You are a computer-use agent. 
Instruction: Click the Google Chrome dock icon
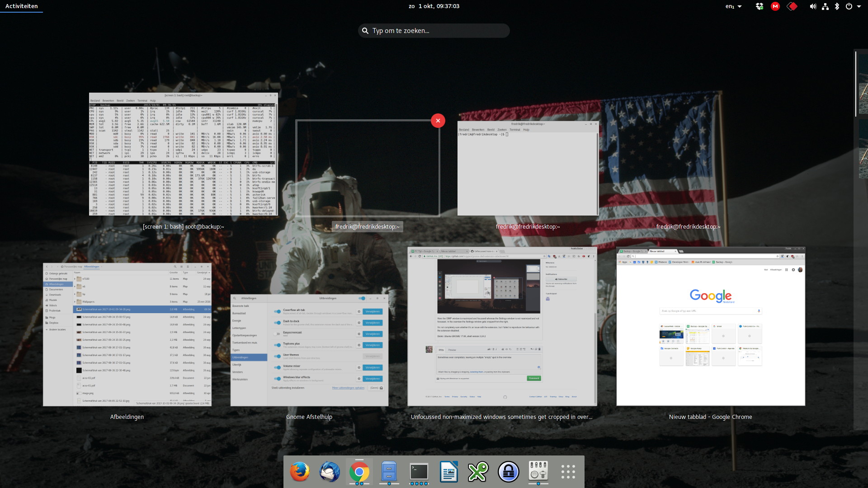point(359,472)
